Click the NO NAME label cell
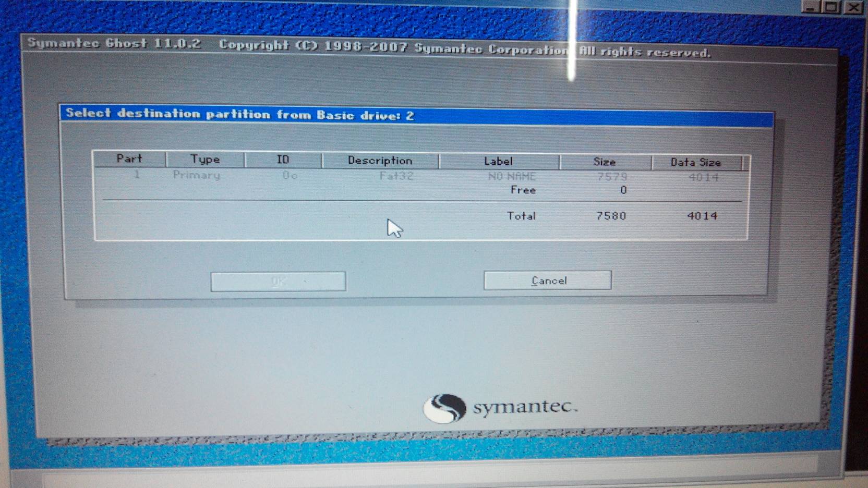Viewport: 868px width, 488px height. (x=512, y=177)
